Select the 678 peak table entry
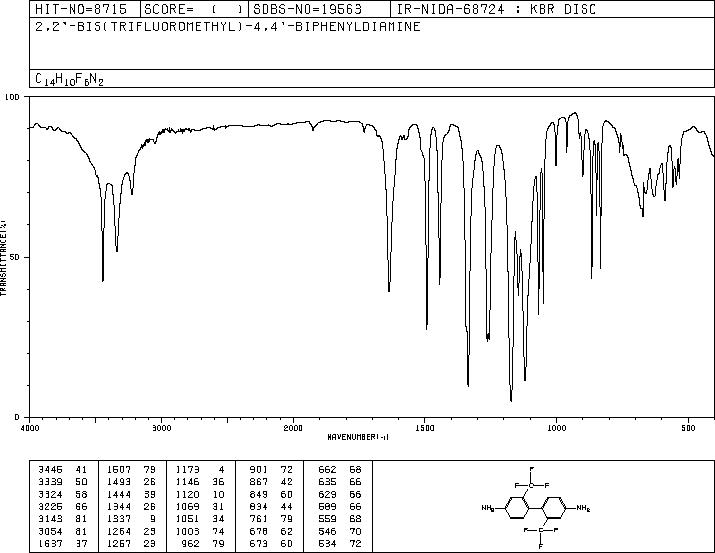Viewport: 715px width, 553px height. click(x=271, y=531)
